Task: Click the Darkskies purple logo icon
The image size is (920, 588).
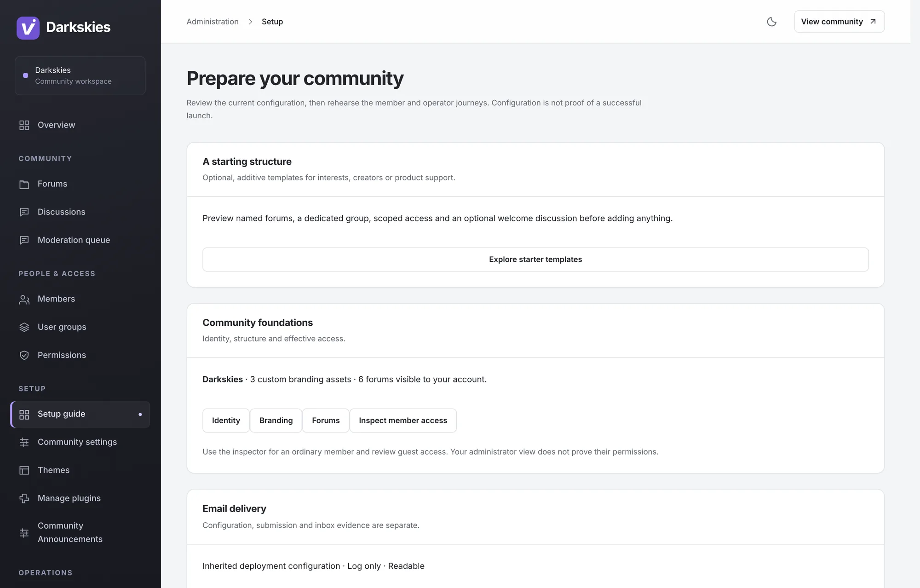Action: [28, 28]
